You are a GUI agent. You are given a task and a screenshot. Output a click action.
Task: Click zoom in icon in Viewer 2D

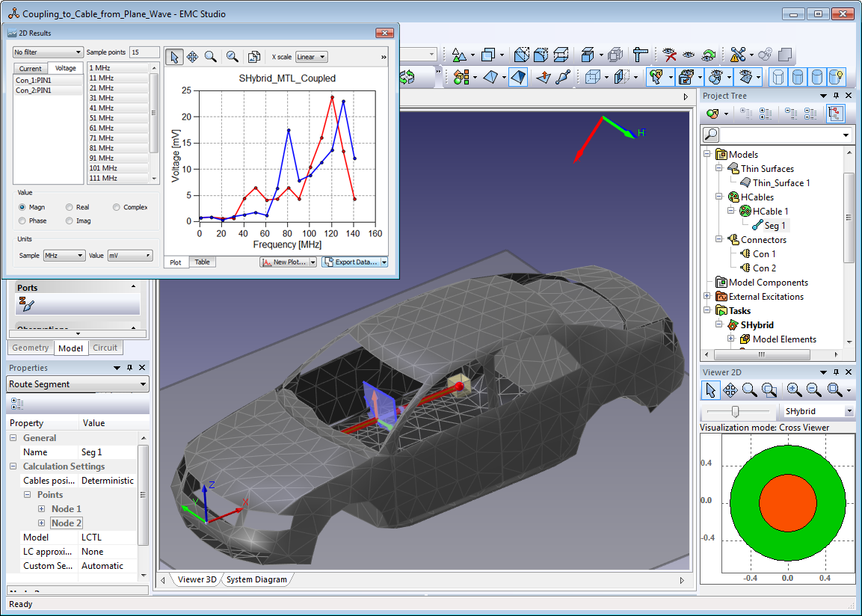[793, 390]
